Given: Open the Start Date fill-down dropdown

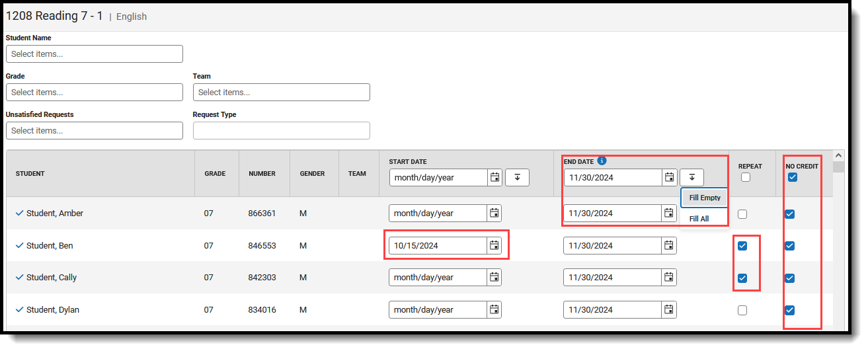Looking at the screenshot, I should (x=517, y=177).
